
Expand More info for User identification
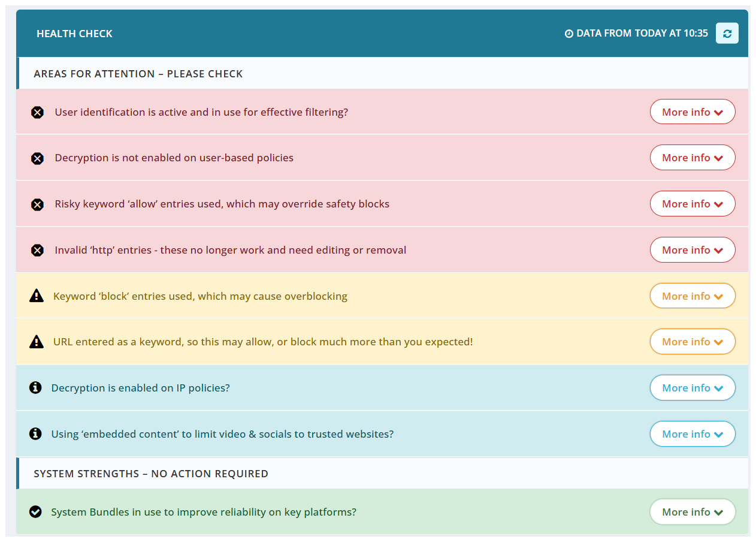coord(692,112)
